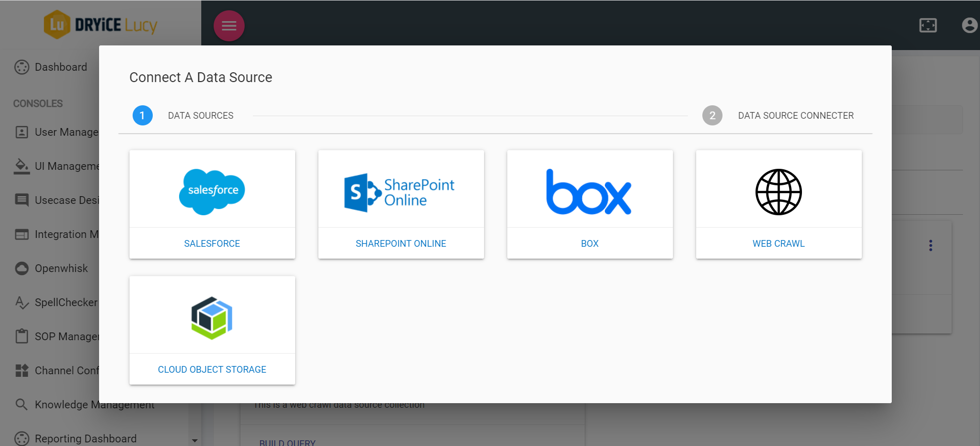Screen dimensions: 980x446
Task: Open Usecase Designer sidebar item
Action: point(67,200)
